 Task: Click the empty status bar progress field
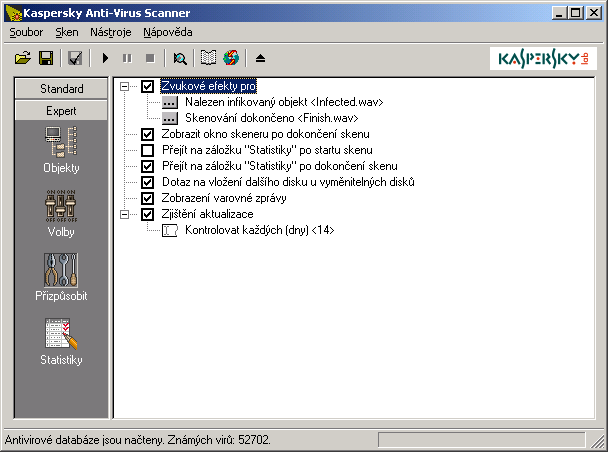(481, 440)
